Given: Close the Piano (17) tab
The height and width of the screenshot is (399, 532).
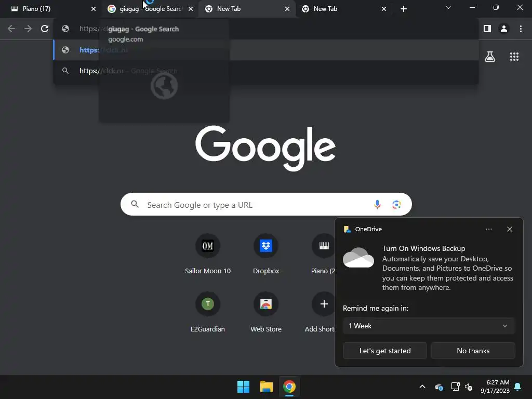Looking at the screenshot, I should [x=94, y=9].
